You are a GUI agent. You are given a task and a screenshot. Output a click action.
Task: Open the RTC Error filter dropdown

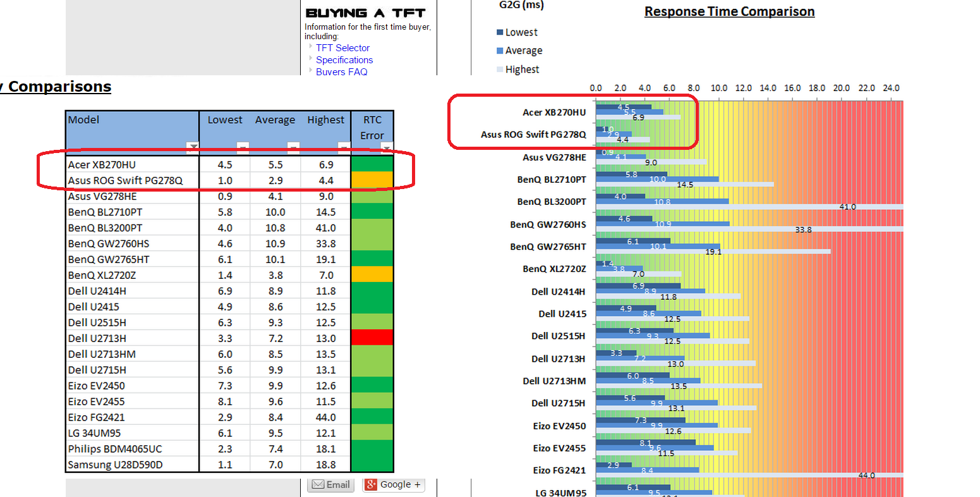387,148
